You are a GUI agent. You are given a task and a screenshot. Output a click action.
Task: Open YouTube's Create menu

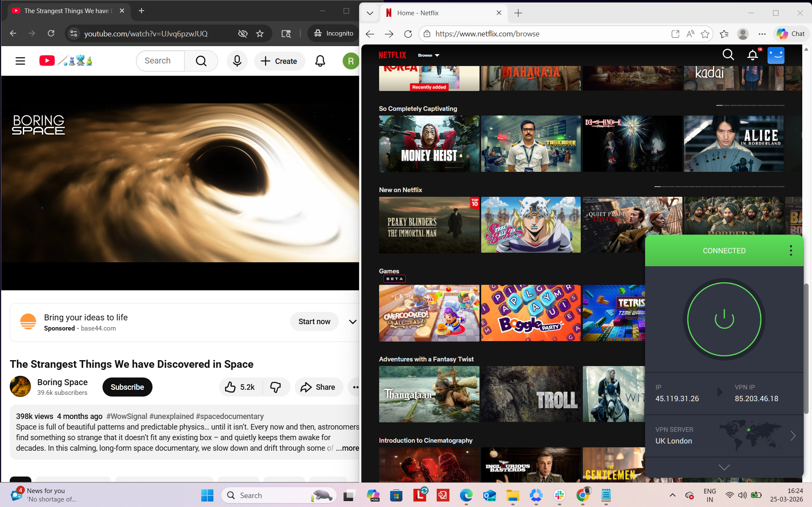coord(280,61)
